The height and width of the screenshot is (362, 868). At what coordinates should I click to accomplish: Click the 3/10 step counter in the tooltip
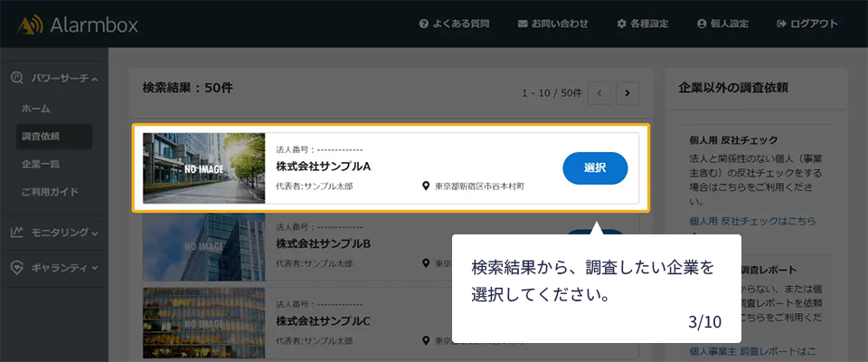pyautogui.click(x=704, y=322)
